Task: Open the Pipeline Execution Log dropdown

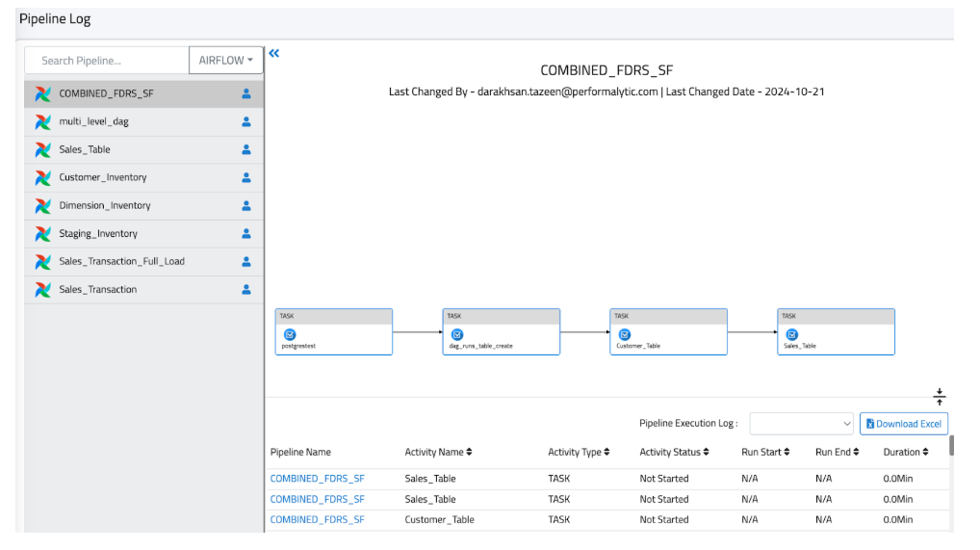Action: click(801, 424)
